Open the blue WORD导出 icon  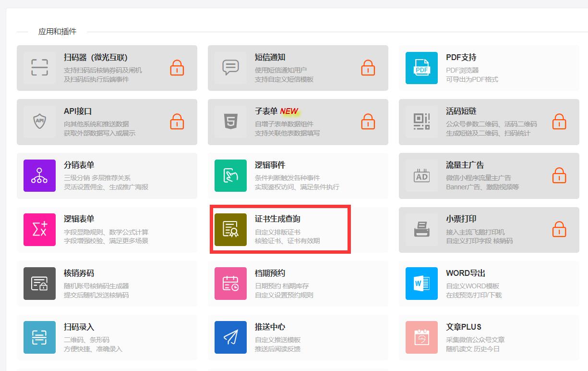pyautogui.click(x=421, y=284)
